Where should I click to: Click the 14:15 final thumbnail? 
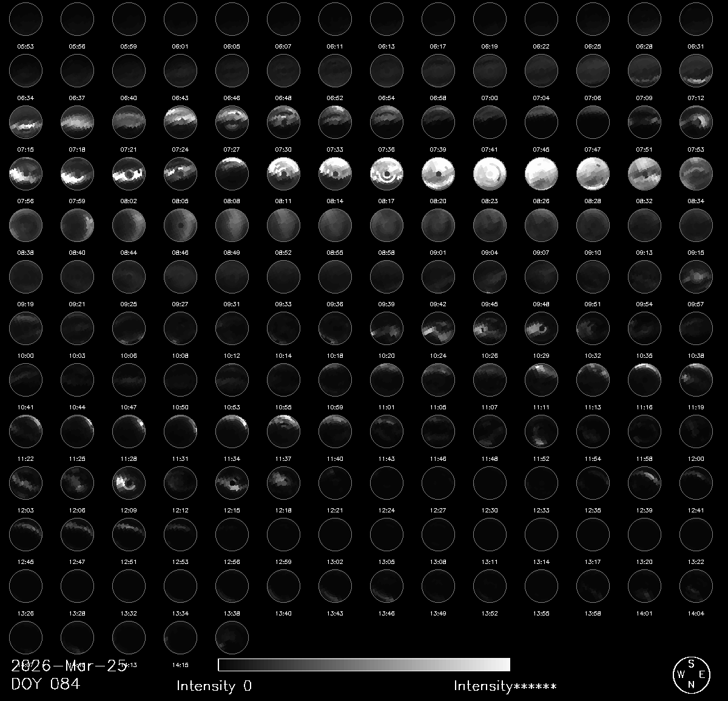(180, 637)
